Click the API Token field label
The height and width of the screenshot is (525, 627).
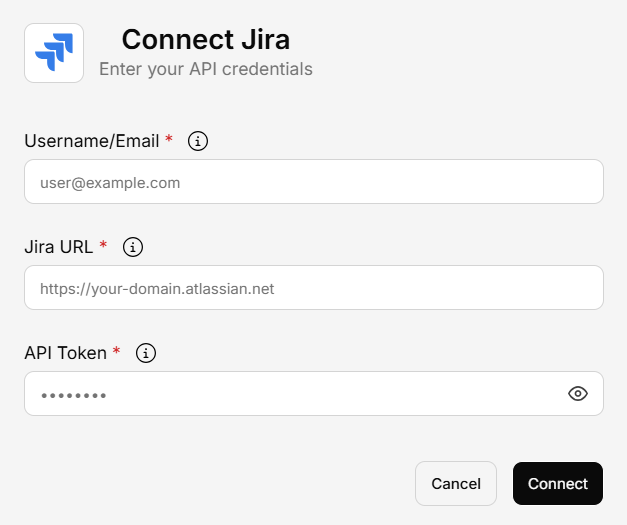coord(65,353)
